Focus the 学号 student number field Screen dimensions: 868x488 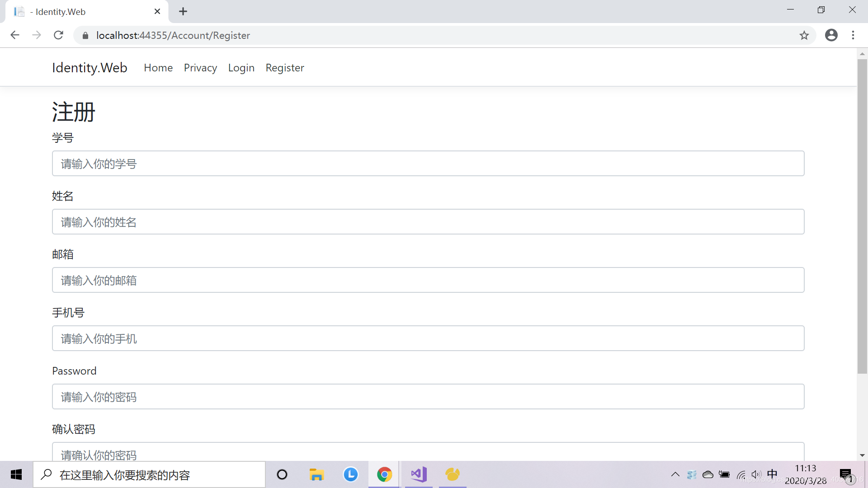pos(428,164)
